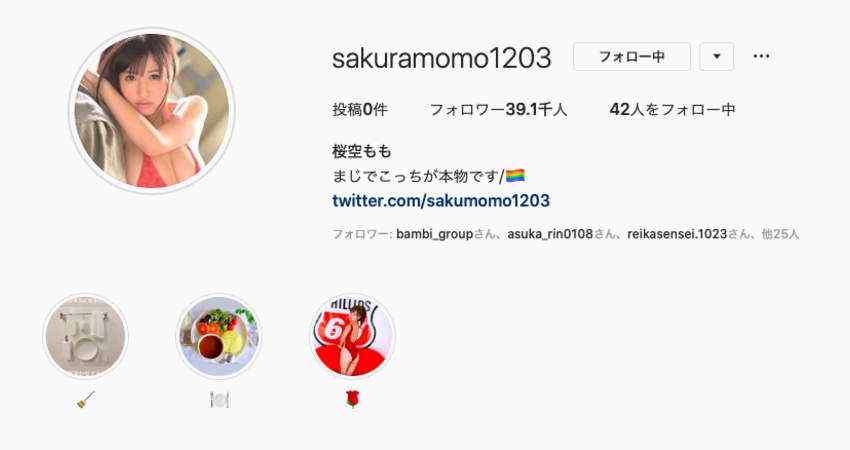Click the フォロー中 following button
This screenshot has height=450, width=850.
point(632,56)
